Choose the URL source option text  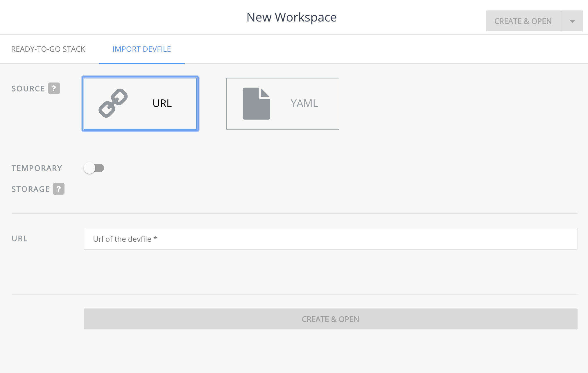(x=162, y=103)
